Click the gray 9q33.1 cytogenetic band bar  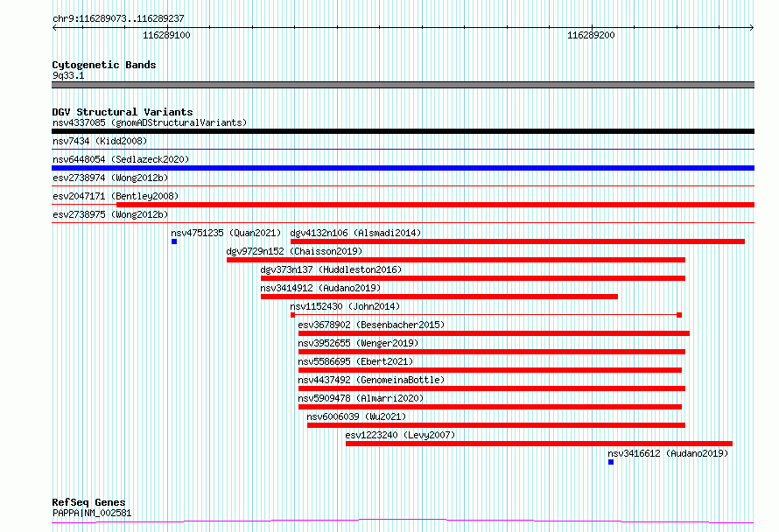tap(403, 85)
